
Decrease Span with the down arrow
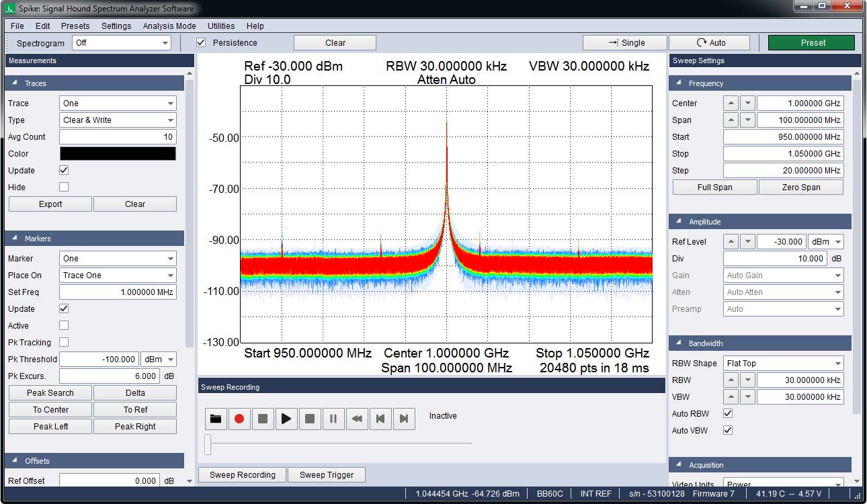pos(747,120)
